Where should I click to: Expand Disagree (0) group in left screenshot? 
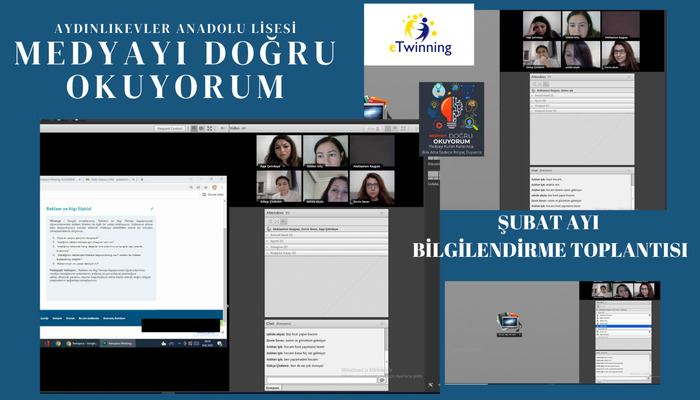[326, 247]
